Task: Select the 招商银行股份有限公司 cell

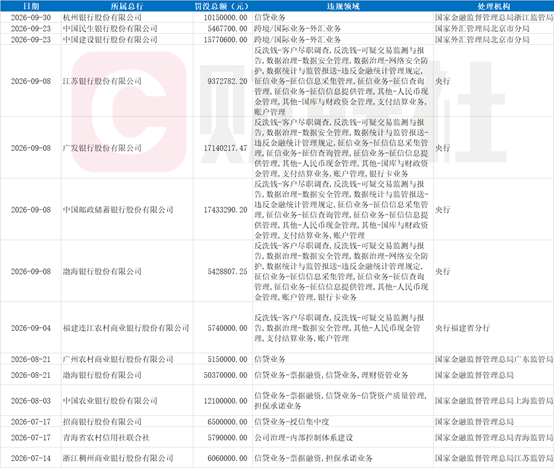Action: click(127, 421)
